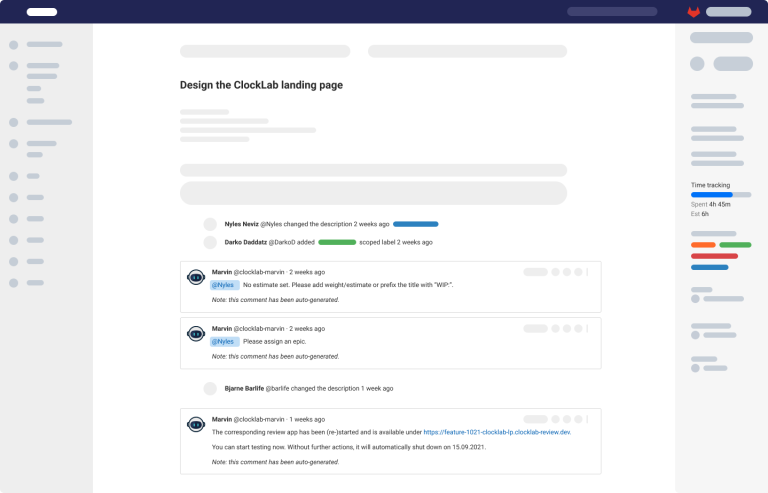The width and height of the screenshot is (768, 493).
Task: Select the Marvin avatar on the review app comment
Action: click(196, 424)
